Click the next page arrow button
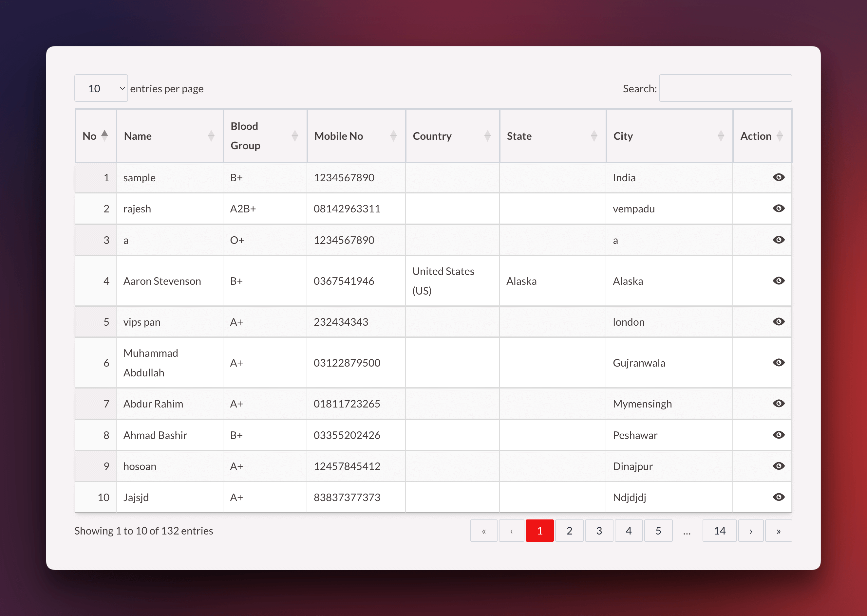Screen dimensions: 867x616 coord(750,531)
